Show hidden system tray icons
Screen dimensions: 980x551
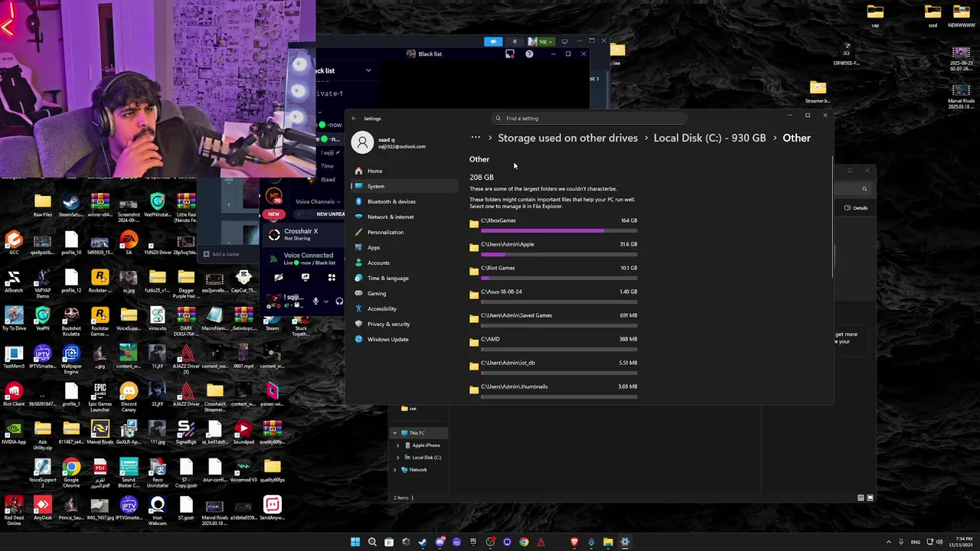point(888,542)
